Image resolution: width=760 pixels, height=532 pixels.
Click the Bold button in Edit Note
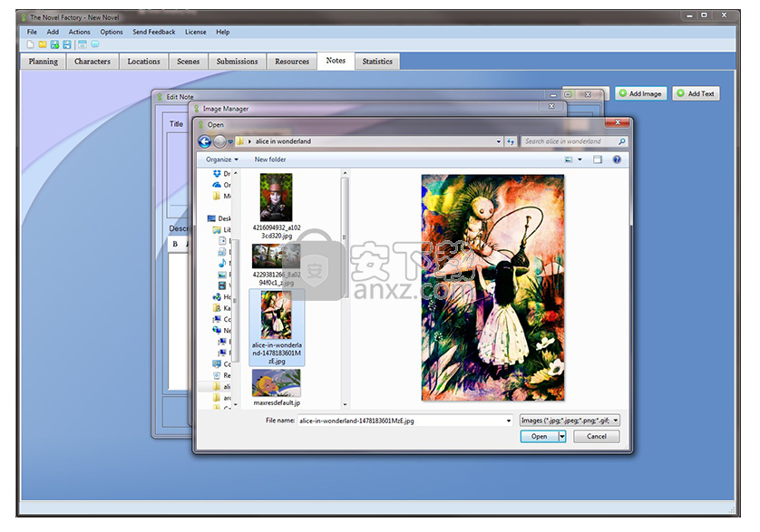click(x=175, y=244)
